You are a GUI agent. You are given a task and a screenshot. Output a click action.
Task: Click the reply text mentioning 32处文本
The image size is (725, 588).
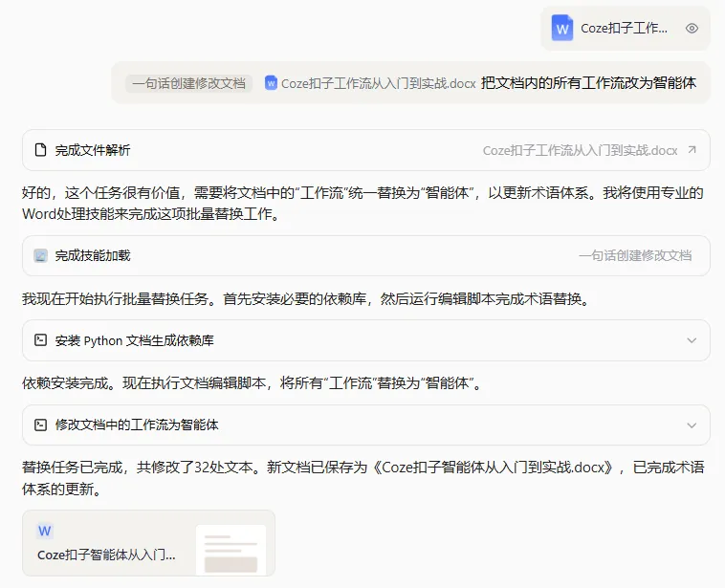pyautogui.click(x=362, y=478)
